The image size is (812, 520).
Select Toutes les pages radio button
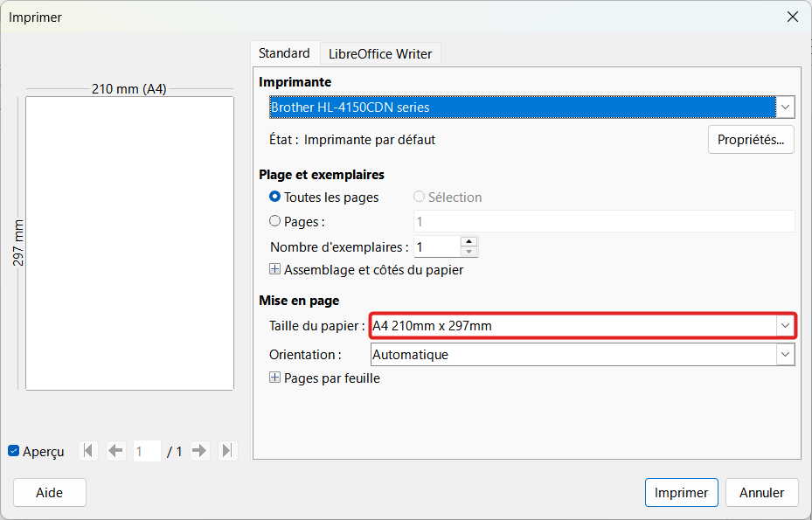[x=275, y=197]
